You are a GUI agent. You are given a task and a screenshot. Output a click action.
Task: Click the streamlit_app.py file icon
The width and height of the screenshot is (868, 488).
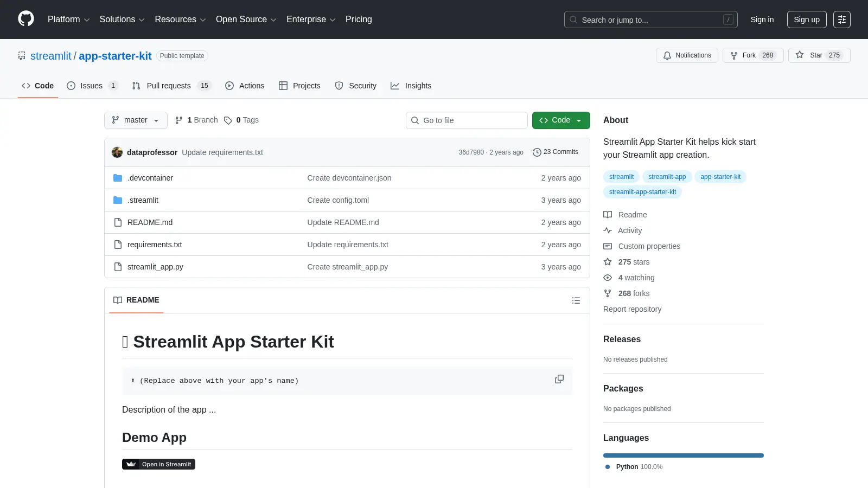(118, 267)
